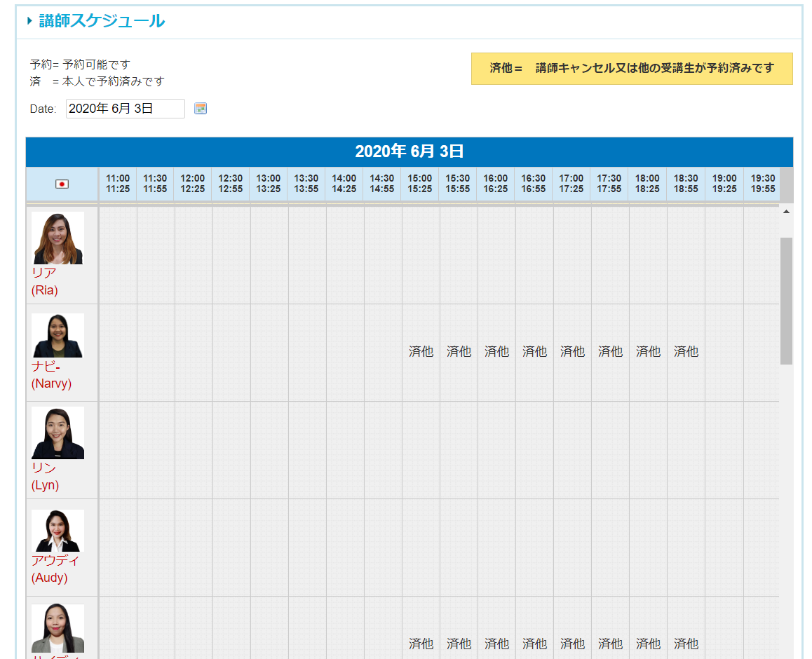Image resolution: width=812 pixels, height=659 pixels.
Task: Click the fifth instructor's photo at bottom
Action: 57,629
